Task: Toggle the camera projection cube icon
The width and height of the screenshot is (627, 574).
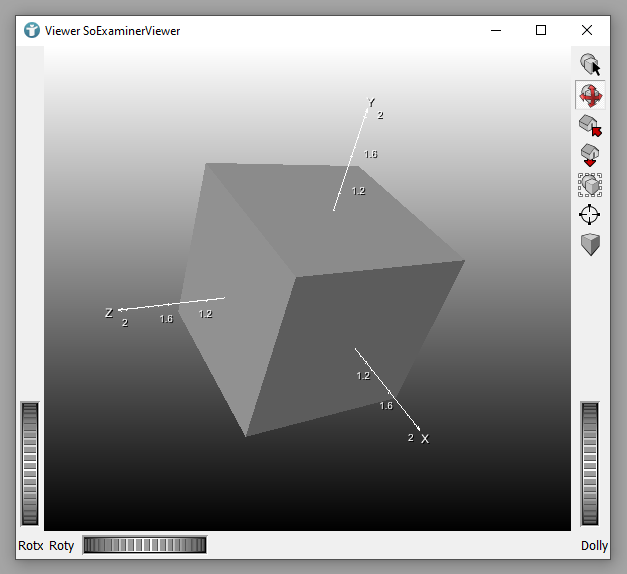Action: tap(590, 244)
